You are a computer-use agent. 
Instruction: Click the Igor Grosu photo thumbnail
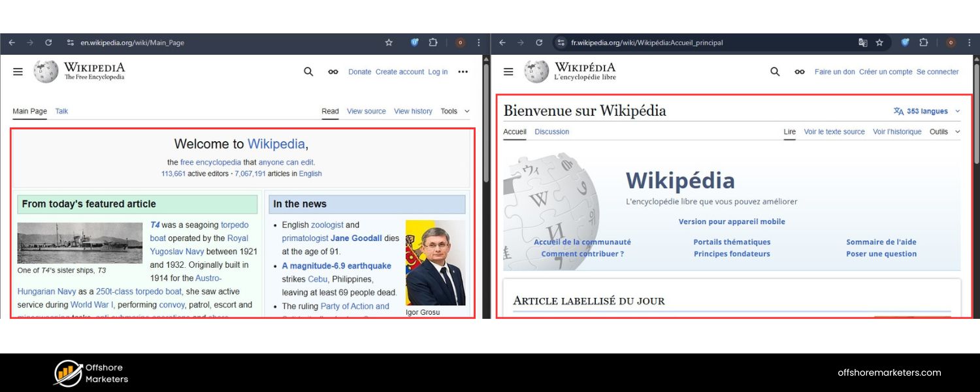point(435,263)
